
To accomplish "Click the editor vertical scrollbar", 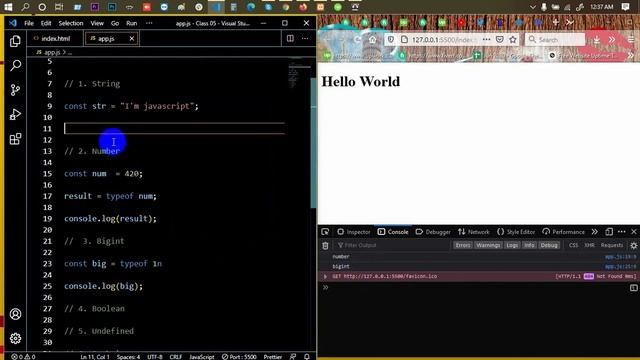I will pyautogui.click(x=313, y=143).
